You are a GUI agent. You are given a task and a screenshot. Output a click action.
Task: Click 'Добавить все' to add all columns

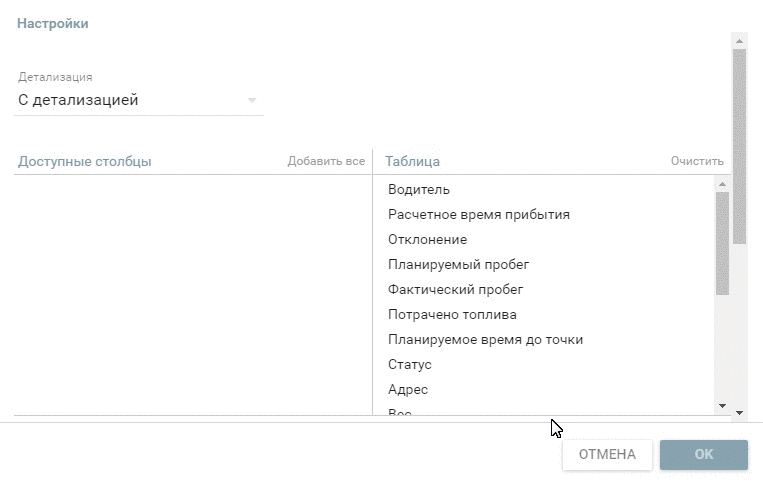(x=326, y=161)
